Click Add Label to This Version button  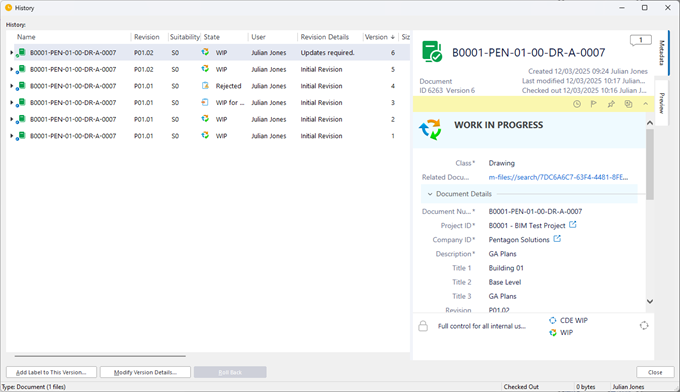[51, 372]
